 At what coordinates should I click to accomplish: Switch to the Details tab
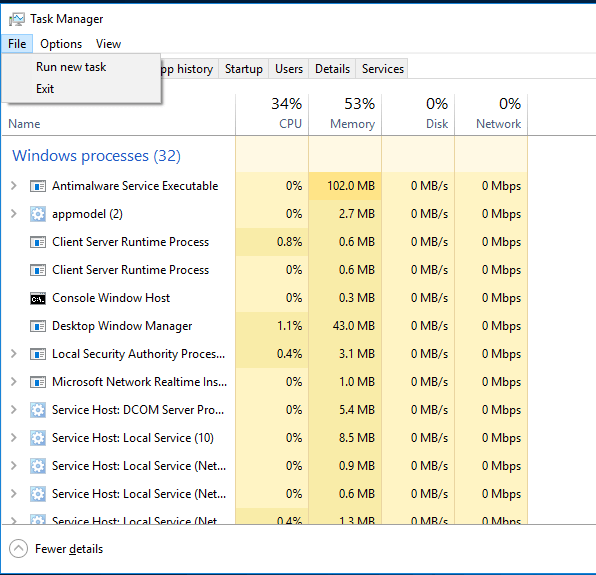click(332, 69)
